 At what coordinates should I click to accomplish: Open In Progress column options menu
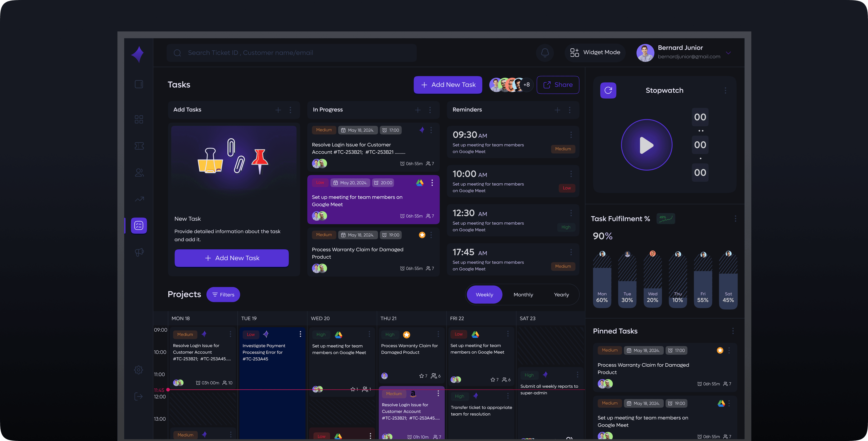430,110
